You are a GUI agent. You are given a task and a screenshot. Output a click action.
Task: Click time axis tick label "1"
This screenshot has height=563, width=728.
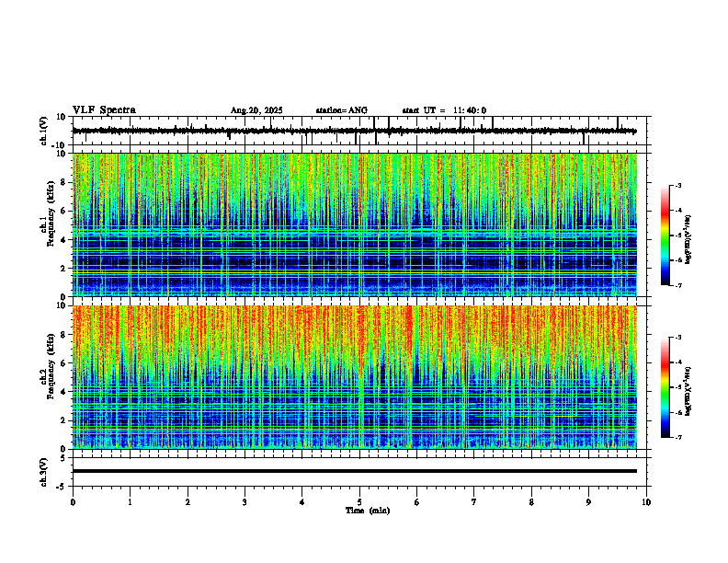[130, 502]
